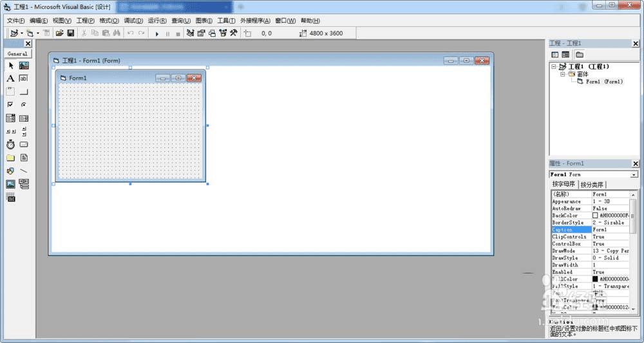
Task: Choose the CheckBox control in toolbox
Action: click(11, 105)
